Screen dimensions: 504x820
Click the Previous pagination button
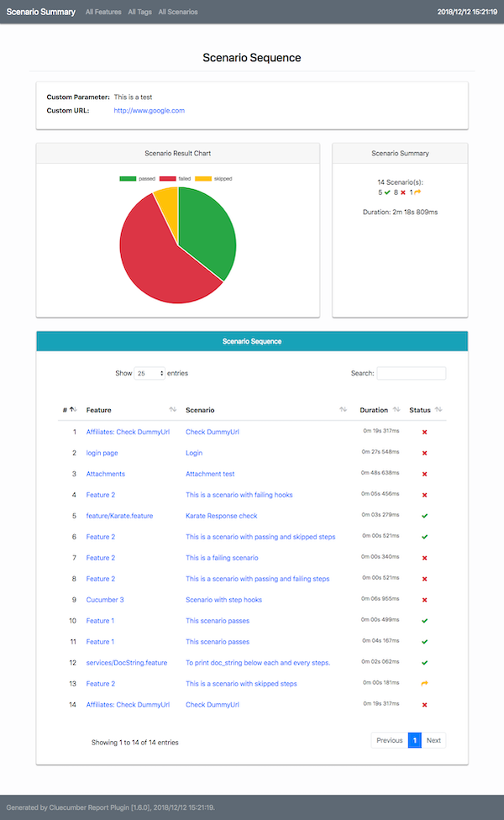tap(390, 740)
